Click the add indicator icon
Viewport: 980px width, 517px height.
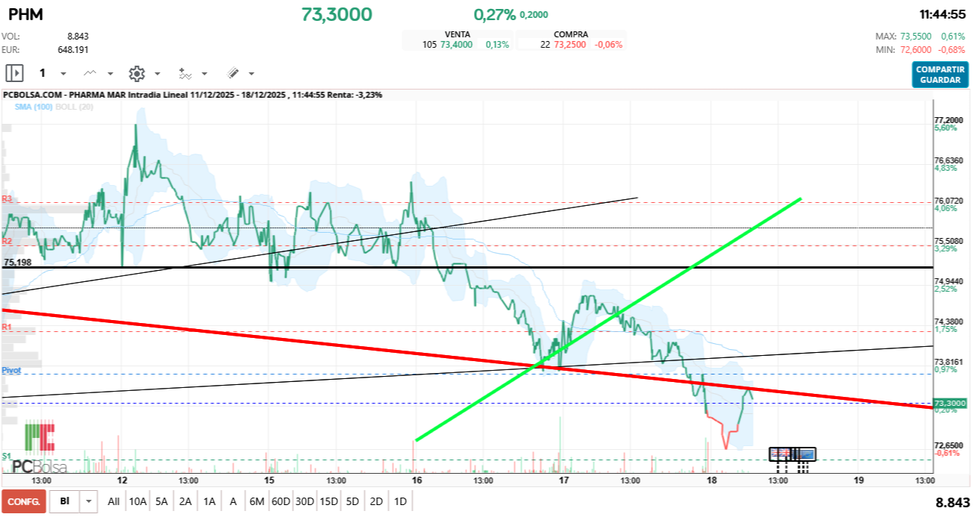[x=185, y=73]
